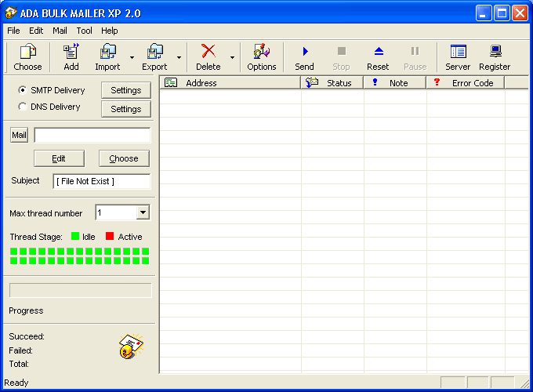Click the app icon in title bar

(11, 13)
